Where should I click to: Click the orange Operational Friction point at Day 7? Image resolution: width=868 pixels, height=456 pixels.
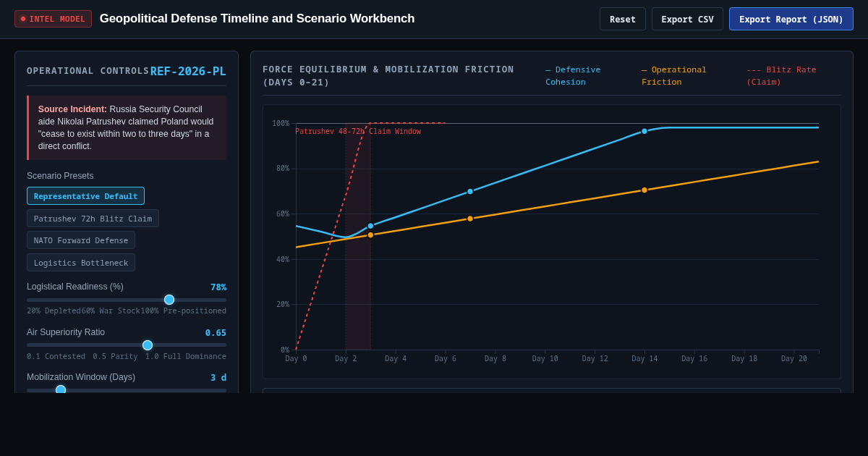coord(470,219)
